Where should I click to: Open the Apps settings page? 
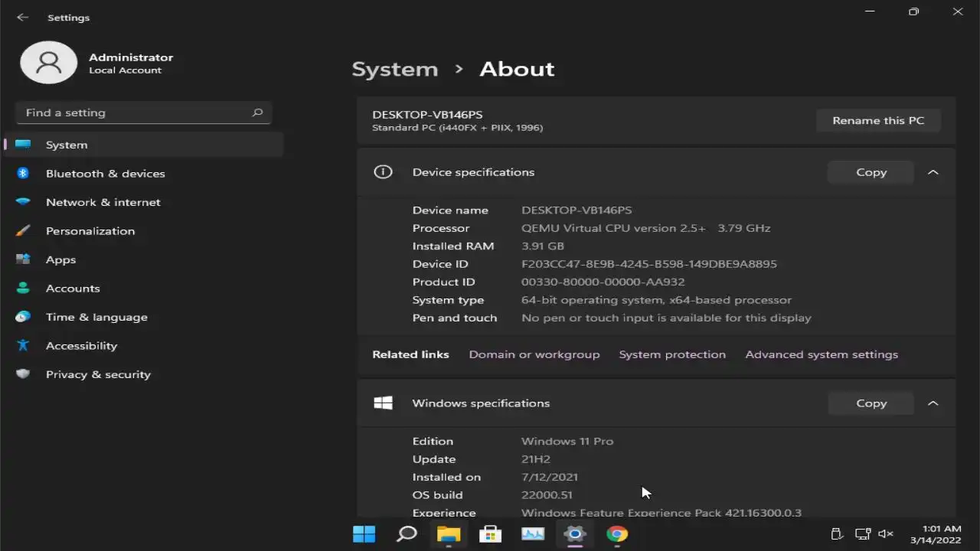pos(144,259)
